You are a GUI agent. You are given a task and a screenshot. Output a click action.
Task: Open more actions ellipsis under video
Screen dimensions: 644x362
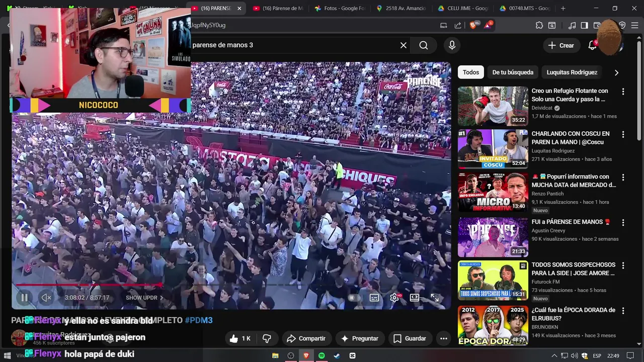tap(443, 339)
